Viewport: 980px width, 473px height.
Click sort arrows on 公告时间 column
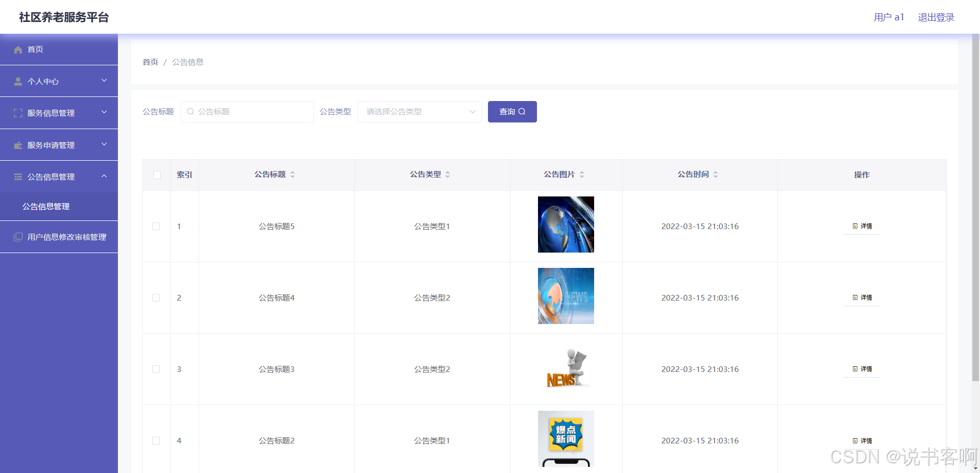717,174
